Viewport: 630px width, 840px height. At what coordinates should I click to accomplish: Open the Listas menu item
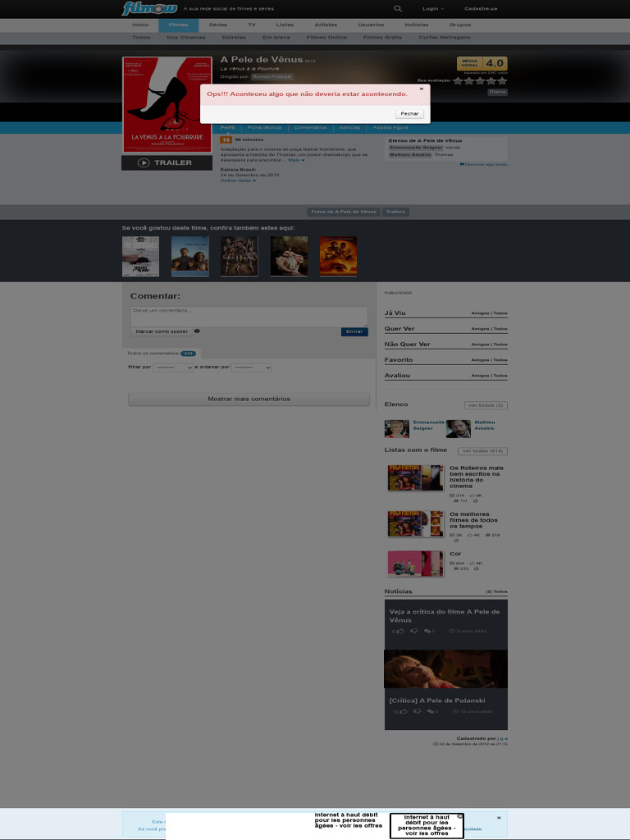285,25
